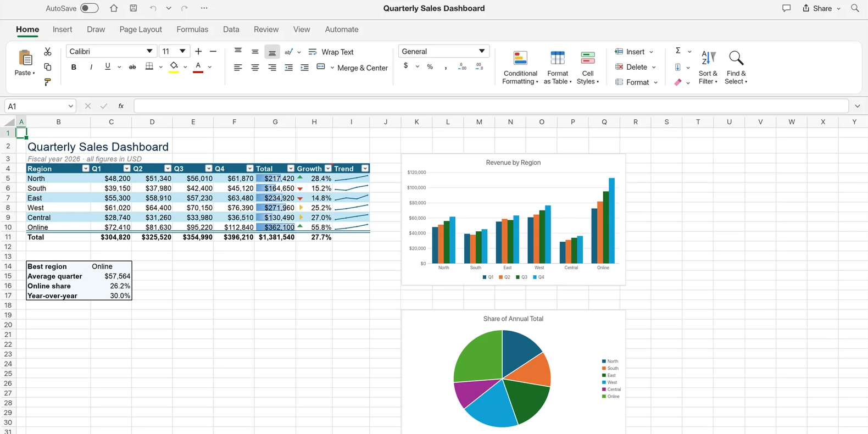Open the comments icon in title bar

click(786, 8)
